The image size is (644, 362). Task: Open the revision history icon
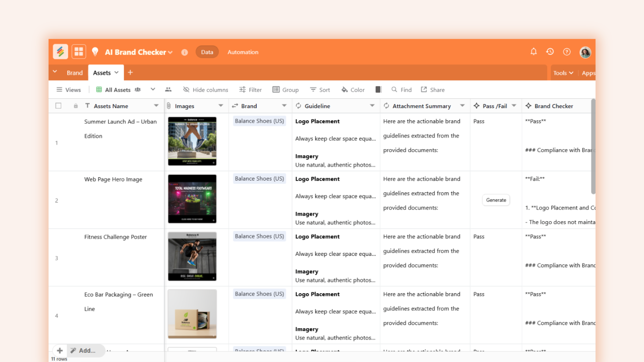[x=550, y=52]
